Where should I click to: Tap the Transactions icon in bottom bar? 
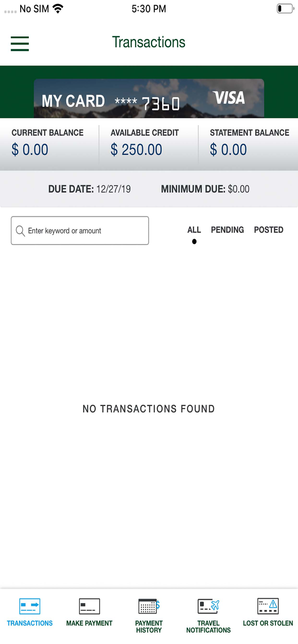point(30,606)
